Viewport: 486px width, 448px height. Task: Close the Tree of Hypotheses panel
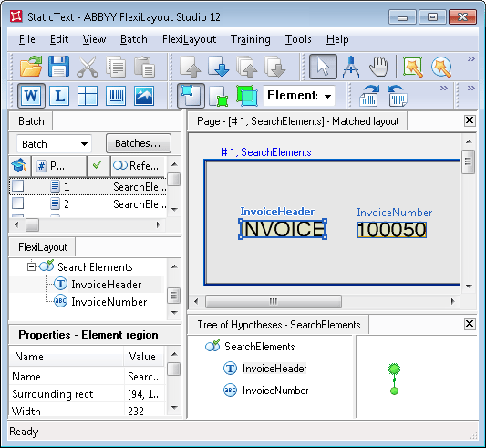(470, 324)
